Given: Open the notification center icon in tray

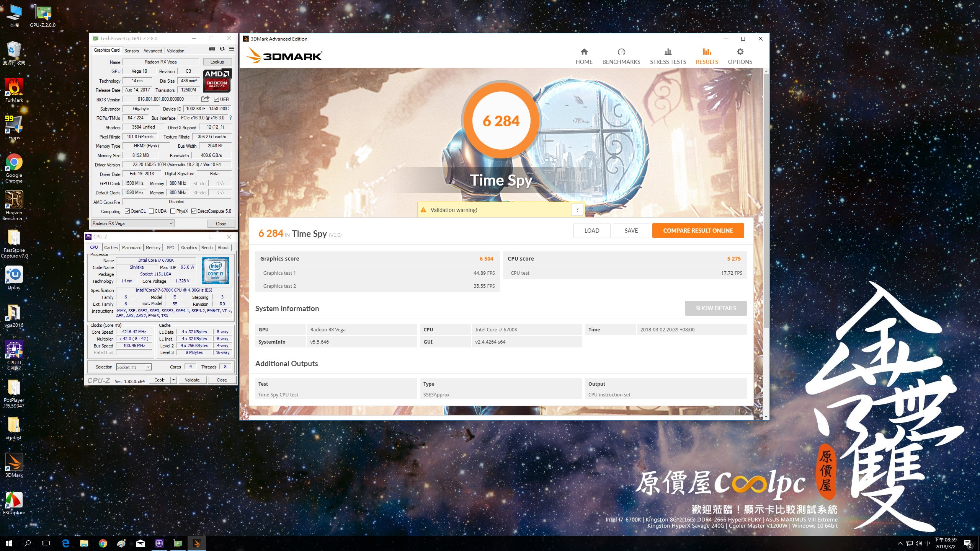Looking at the screenshot, I should (x=968, y=544).
